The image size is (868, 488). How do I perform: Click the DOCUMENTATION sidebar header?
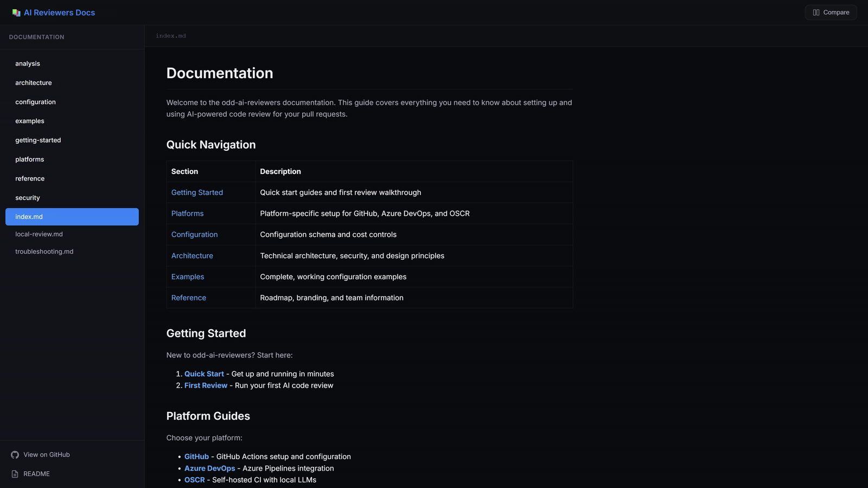click(36, 37)
